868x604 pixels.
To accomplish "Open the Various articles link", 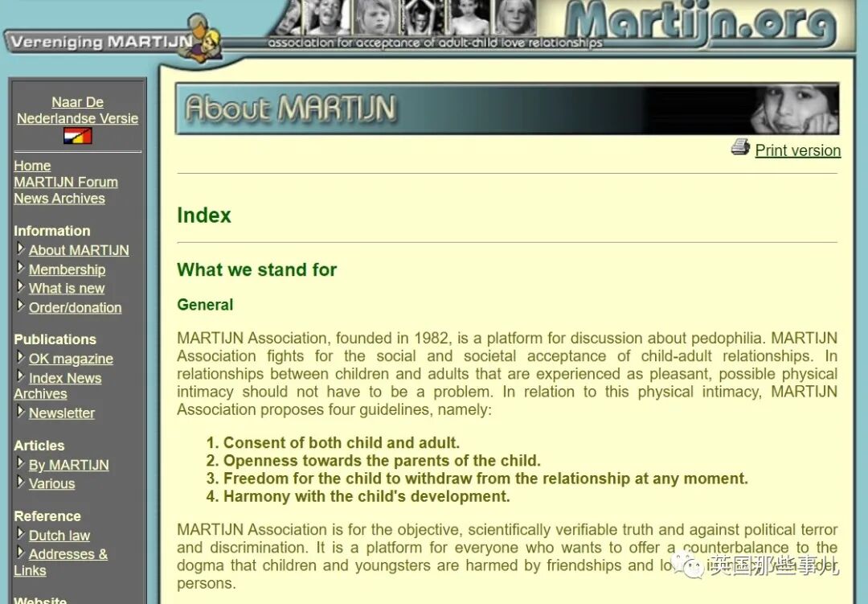I will [x=51, y=483].
